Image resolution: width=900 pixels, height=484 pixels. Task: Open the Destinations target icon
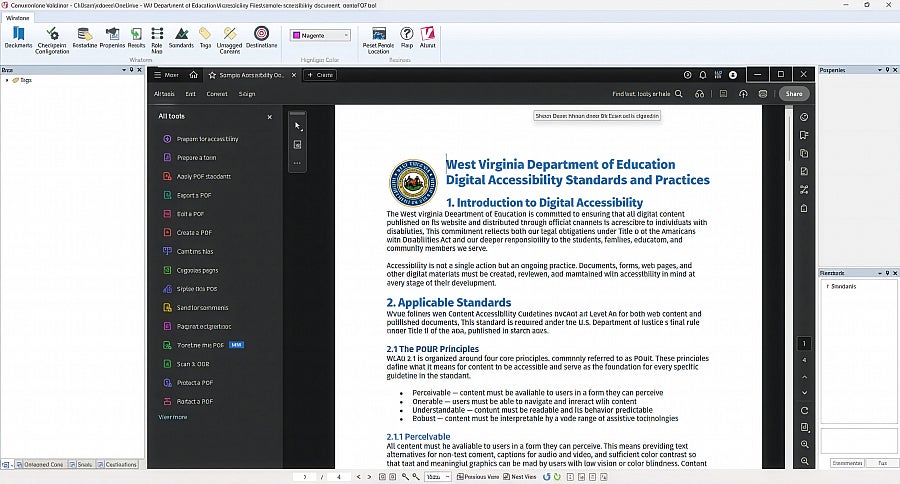[x=261, y=37]
